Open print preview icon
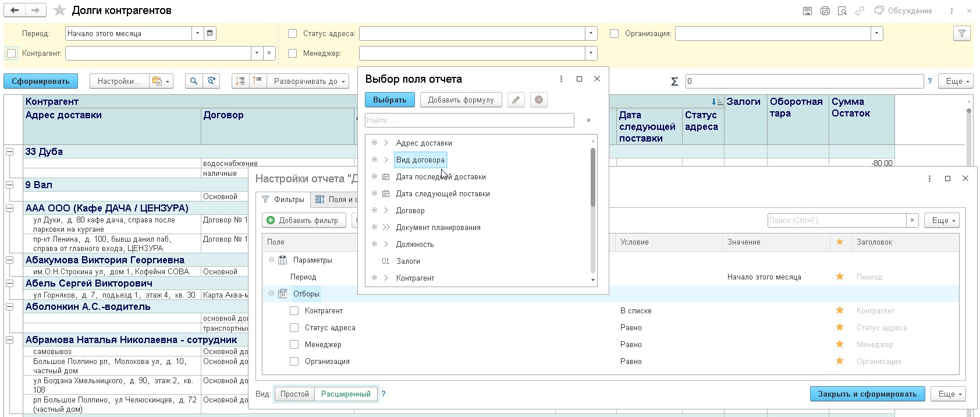This screenshot has width=980, height=417. 842,11
